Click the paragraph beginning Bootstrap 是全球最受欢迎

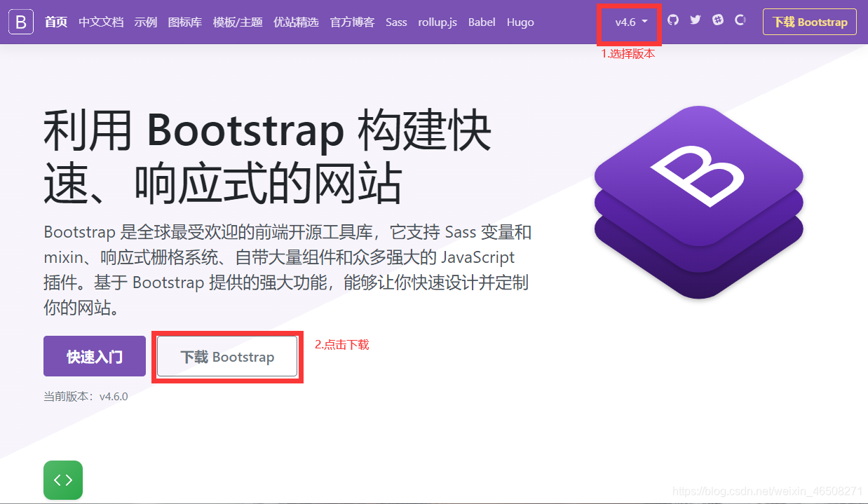[287, 270]
